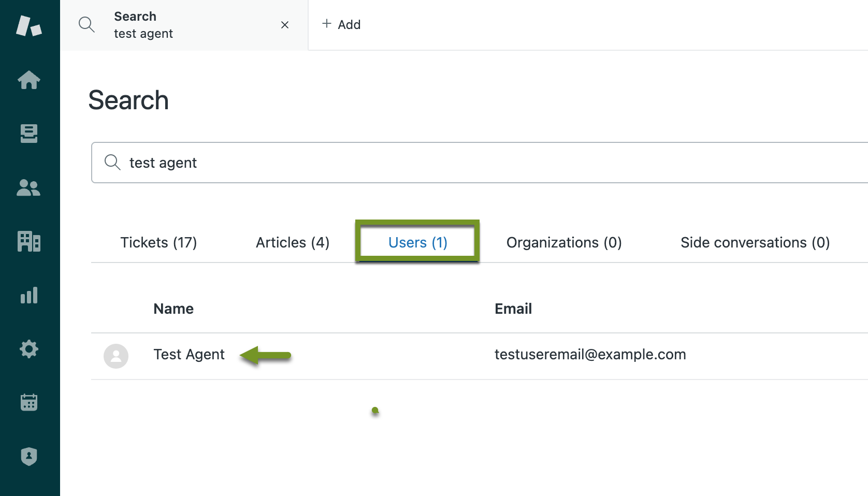Open the Test Agent user result
The image size is (868, 496).
click(189, 355)
